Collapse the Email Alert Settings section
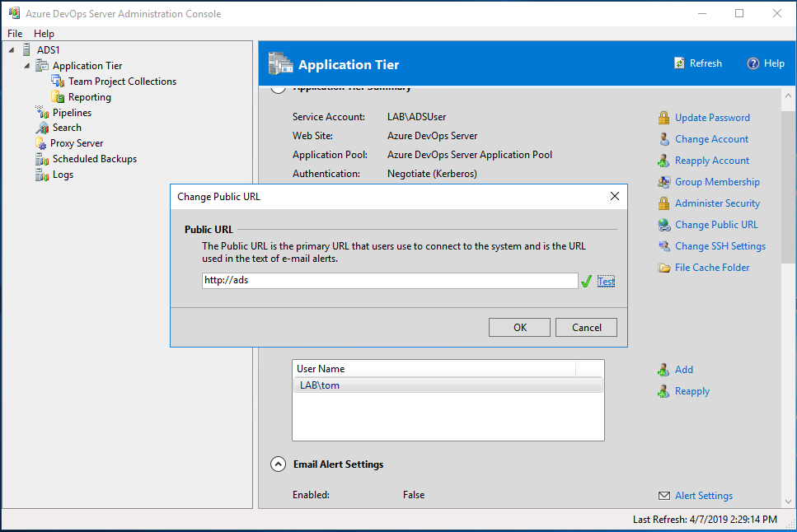The image size is (797, 532). coord(278,464)
